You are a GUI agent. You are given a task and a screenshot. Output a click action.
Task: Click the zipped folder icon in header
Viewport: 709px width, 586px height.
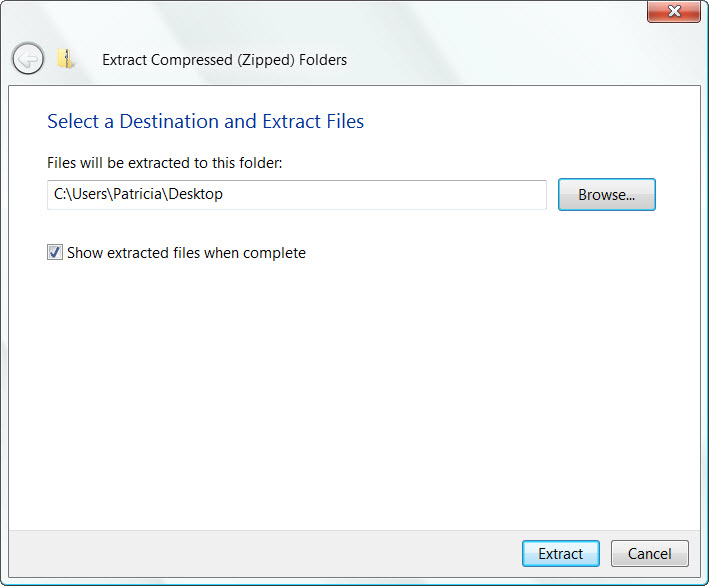(65, 59)
